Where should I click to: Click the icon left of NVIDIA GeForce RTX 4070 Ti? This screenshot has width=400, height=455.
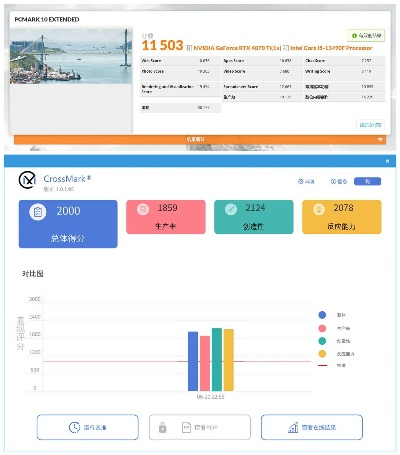(189, 48)
